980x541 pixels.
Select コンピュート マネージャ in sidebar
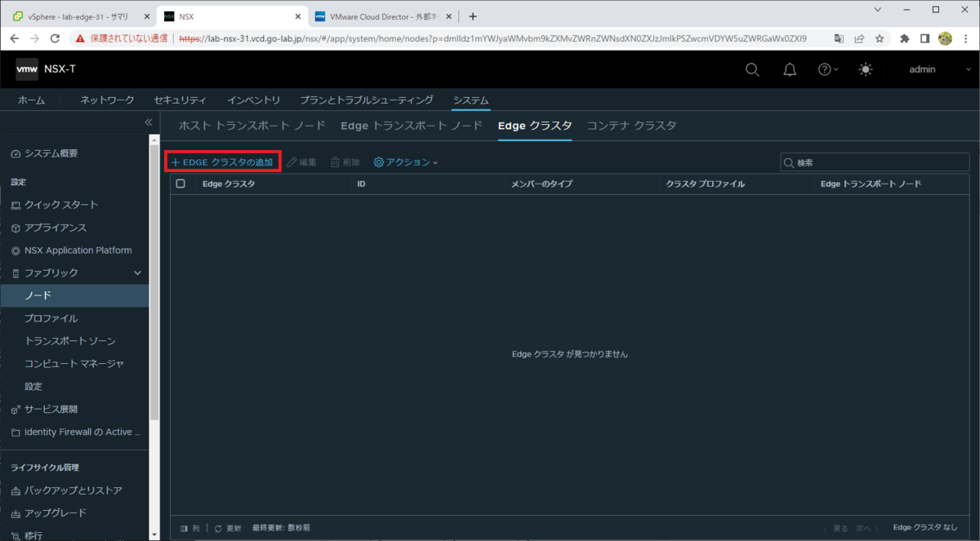tap(74, 364)
